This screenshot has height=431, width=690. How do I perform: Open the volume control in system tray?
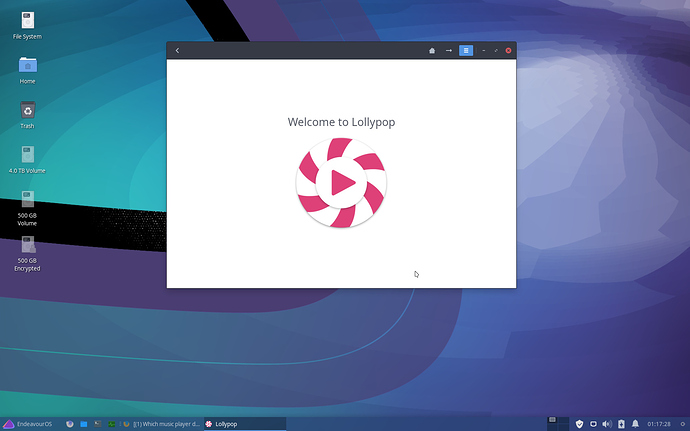pos(607,424)
